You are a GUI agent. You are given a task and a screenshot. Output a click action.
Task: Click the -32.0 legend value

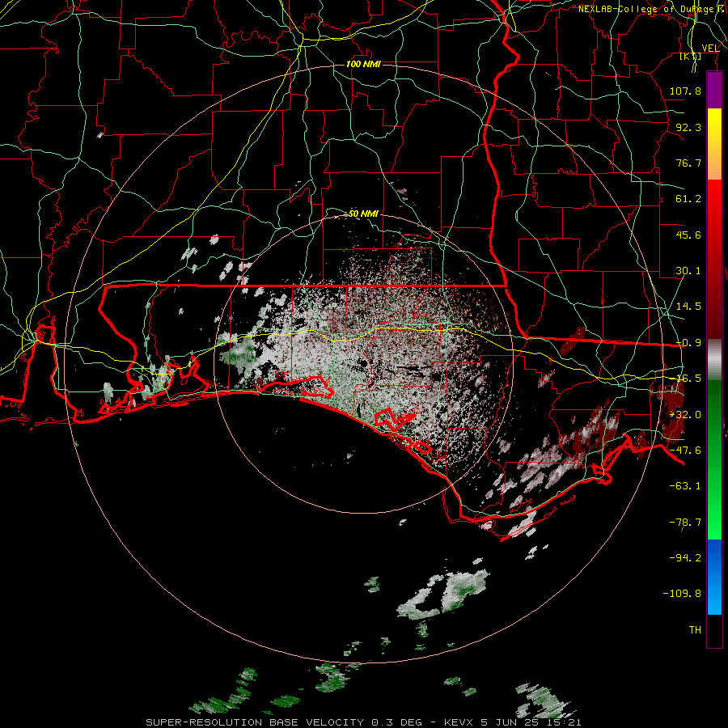tap(685, 415)
